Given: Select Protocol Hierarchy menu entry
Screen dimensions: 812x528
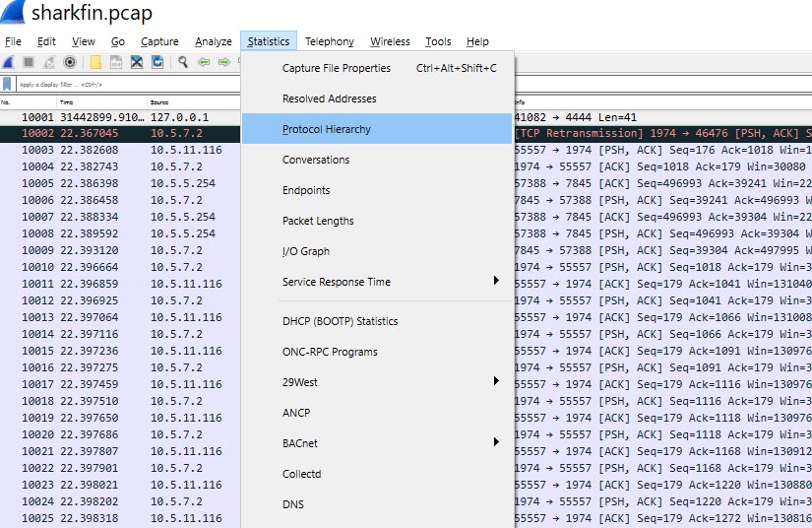Looking at the screenshot, I should pos(377,129).
